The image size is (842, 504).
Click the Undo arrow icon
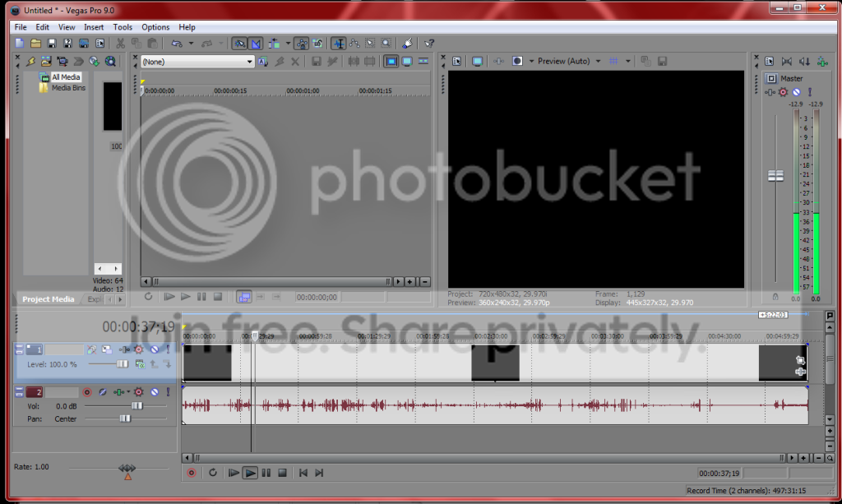click(x=176, y=44)
